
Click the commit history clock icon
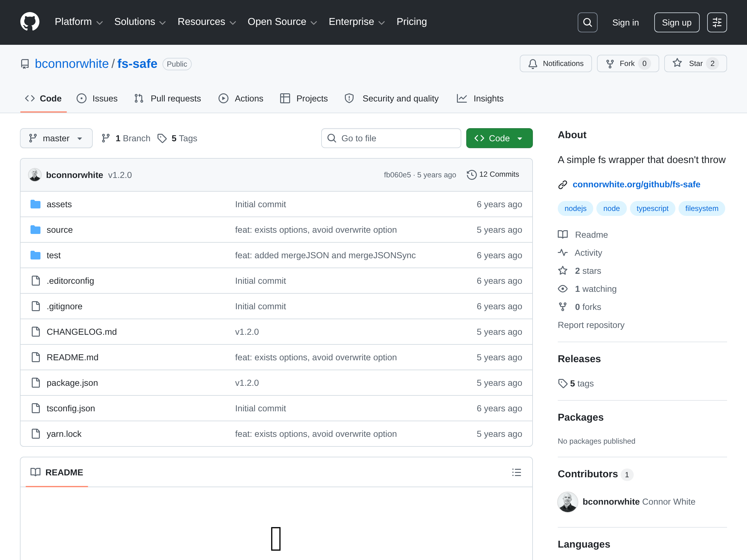(x=472, y=175)
